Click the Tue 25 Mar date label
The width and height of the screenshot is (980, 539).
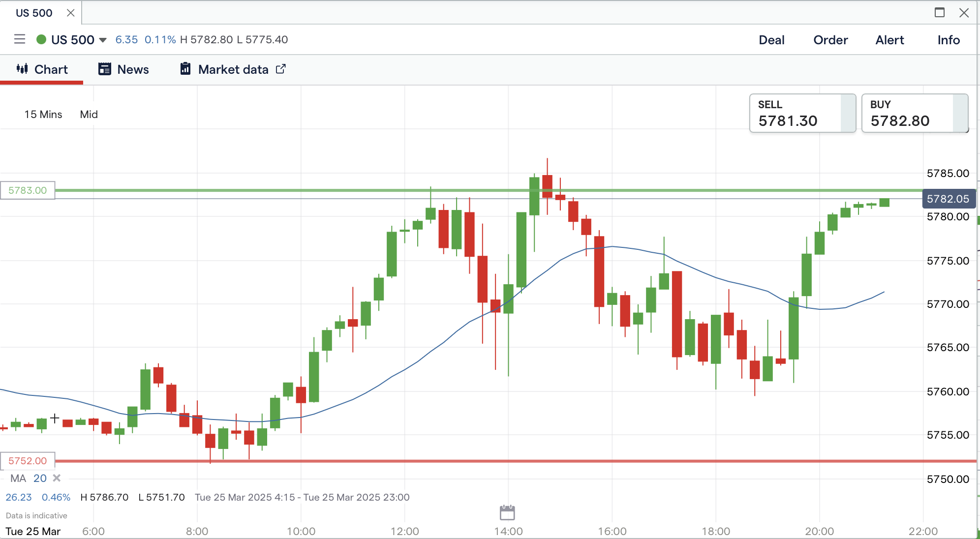point(33,531)
